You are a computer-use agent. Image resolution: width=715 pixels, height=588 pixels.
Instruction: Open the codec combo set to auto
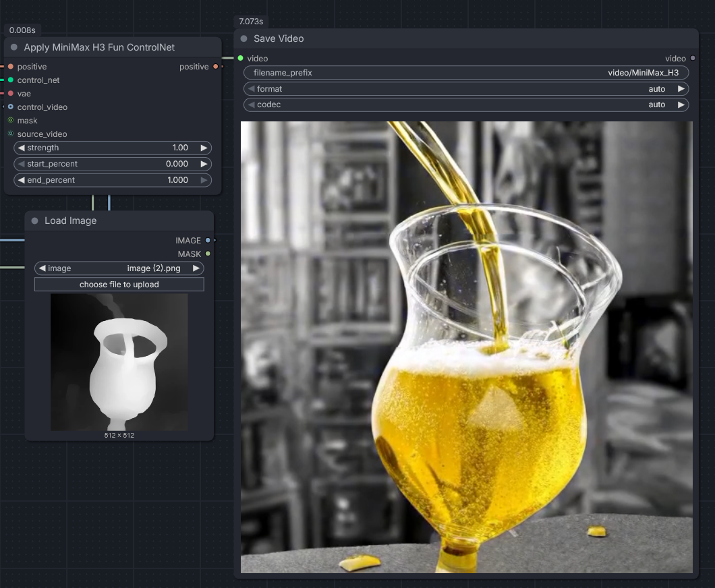pos(466,105)
